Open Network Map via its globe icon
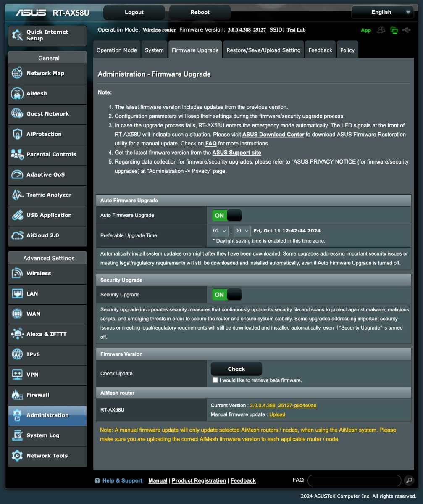The height and width of the screenshot is (504, 423). click(17, 73)
